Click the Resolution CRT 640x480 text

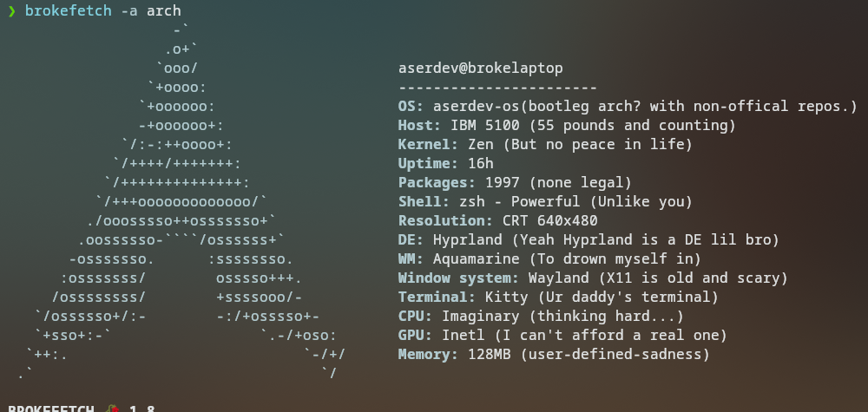497,220
